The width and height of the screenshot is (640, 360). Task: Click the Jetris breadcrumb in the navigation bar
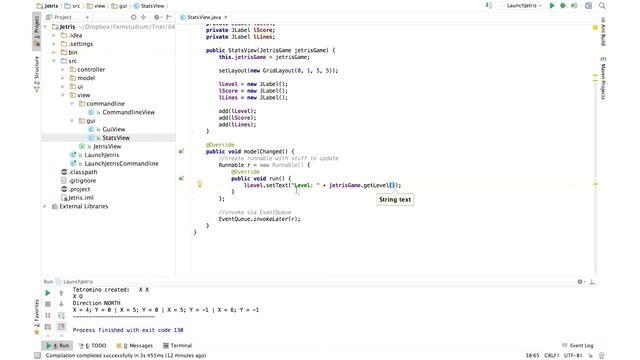tap(47, 6)
